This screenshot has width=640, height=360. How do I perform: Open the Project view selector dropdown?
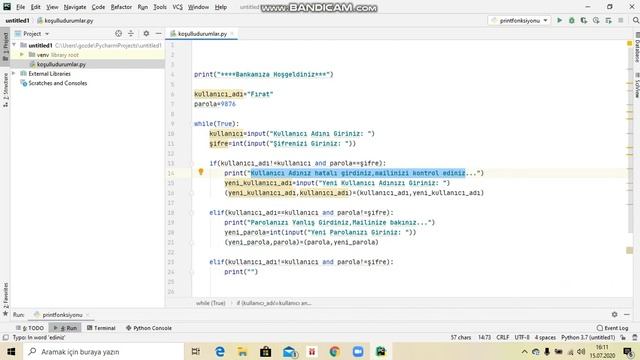point(32,33)
